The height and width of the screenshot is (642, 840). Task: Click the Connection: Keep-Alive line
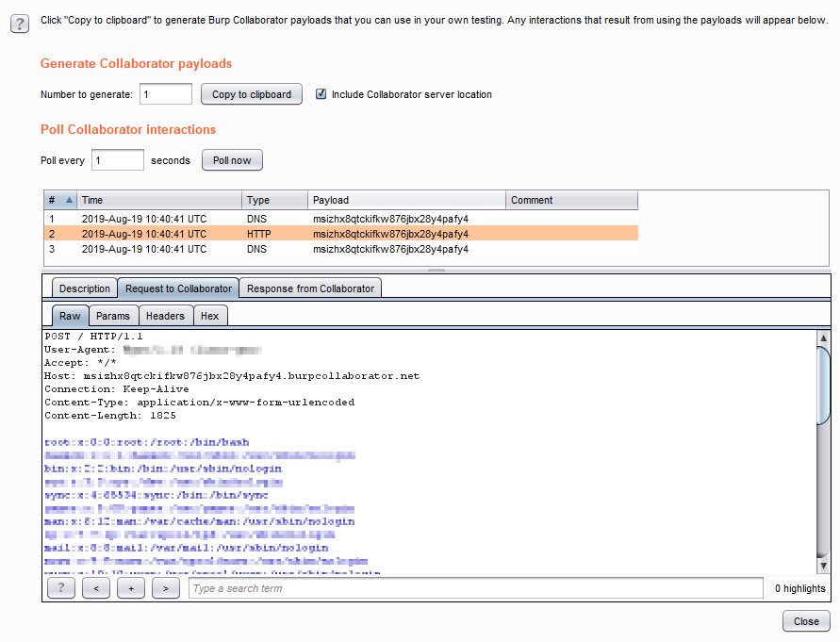coord(117,389)
